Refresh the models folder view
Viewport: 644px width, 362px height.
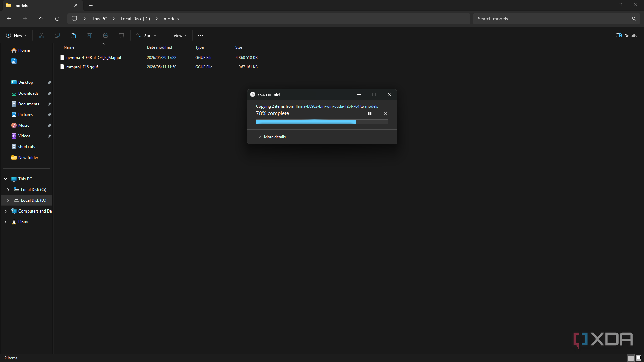coord(57,19)
